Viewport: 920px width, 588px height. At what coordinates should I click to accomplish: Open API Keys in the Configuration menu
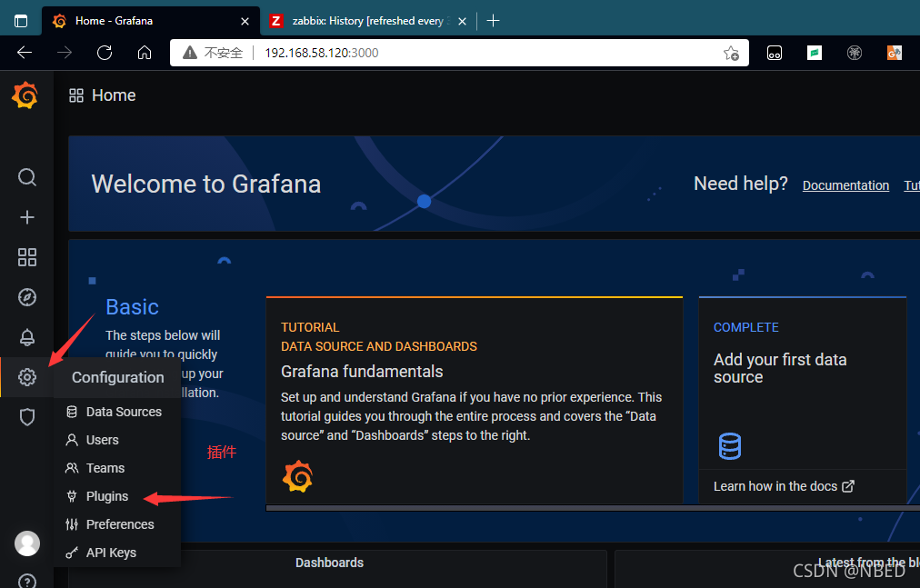point(116,553)
